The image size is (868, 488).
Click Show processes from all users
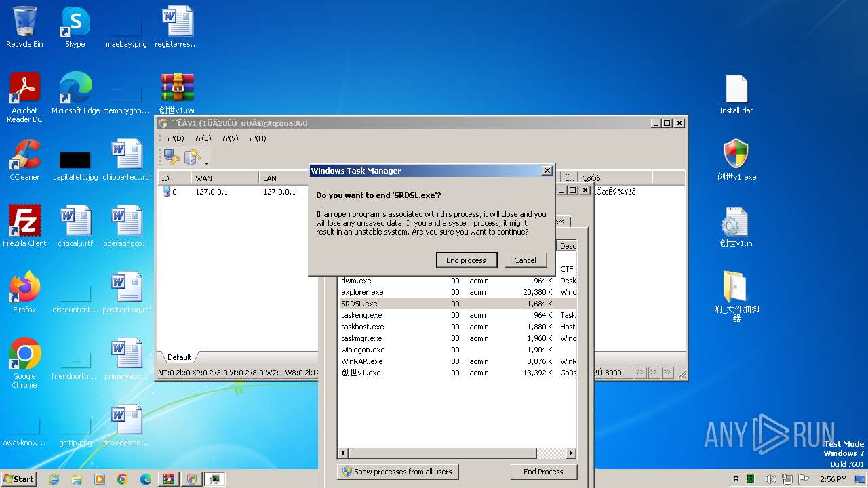tap(397, 472)
